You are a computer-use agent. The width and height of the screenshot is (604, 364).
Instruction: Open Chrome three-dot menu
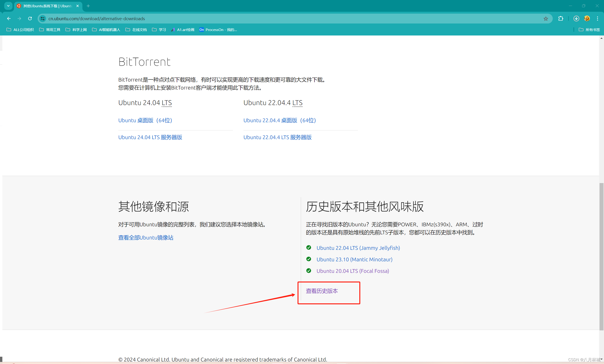(x=597, y=19)
